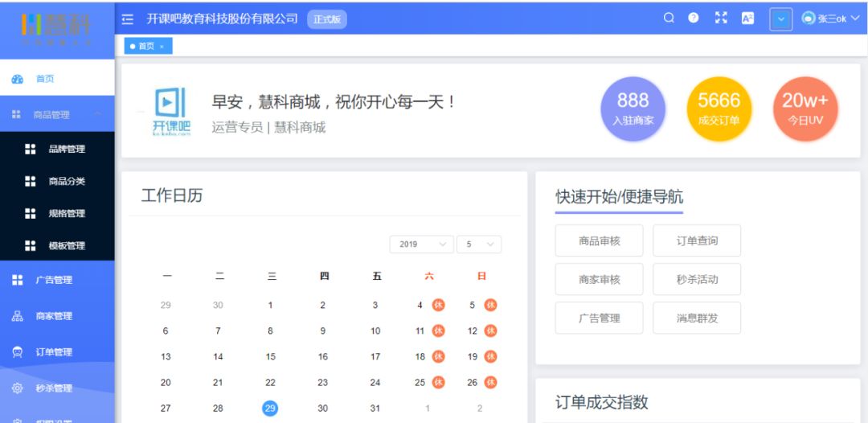
Task: Click the 秒杀管理 gear icon
Action: tap(17, 388)
